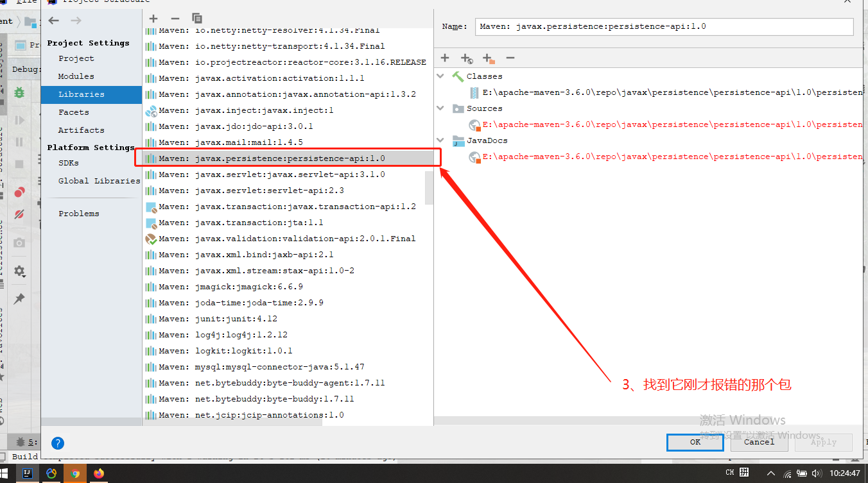The image size is (868, 483).
Task: Remove the selected library with the minus icon
Action: (x=175, y=19)
